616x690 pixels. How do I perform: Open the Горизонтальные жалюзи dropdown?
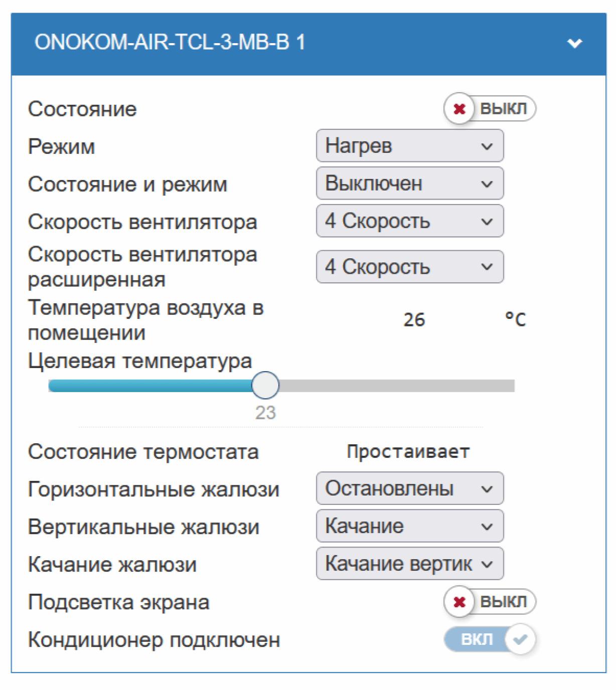[x=409, y=488]
